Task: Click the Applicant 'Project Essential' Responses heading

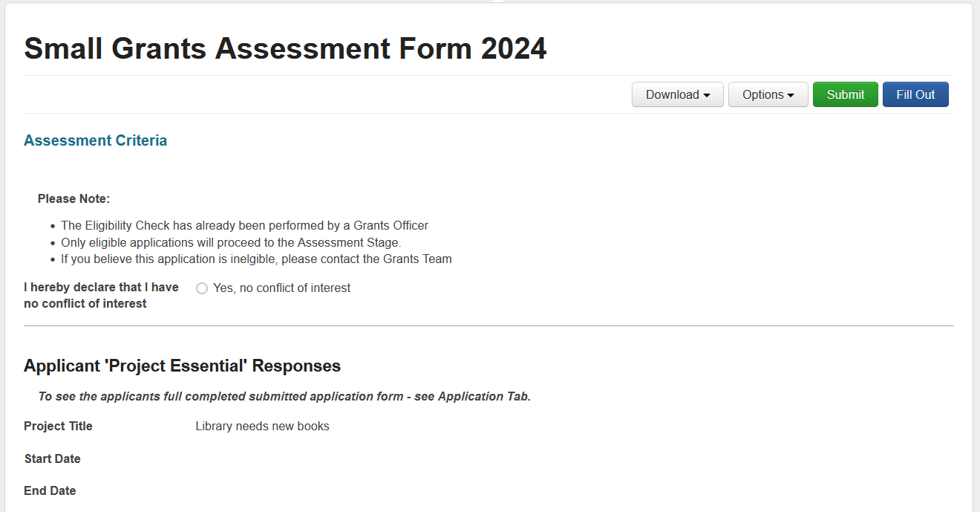Action: tap(182, 366)
